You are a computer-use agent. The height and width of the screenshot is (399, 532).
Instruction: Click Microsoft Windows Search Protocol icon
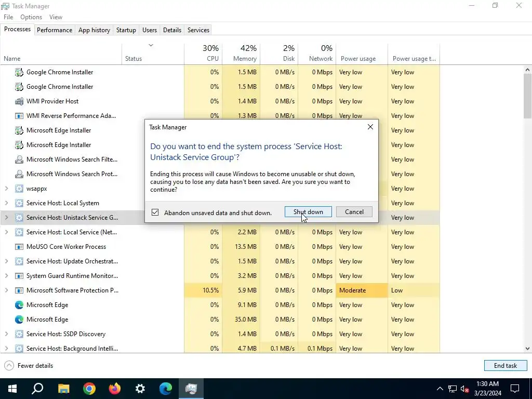19,174
